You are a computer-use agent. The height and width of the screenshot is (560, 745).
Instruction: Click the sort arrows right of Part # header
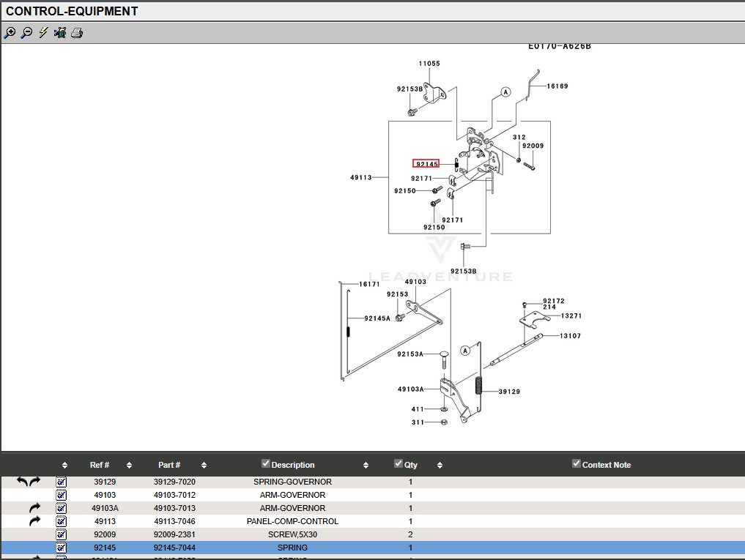click(204, 466)
